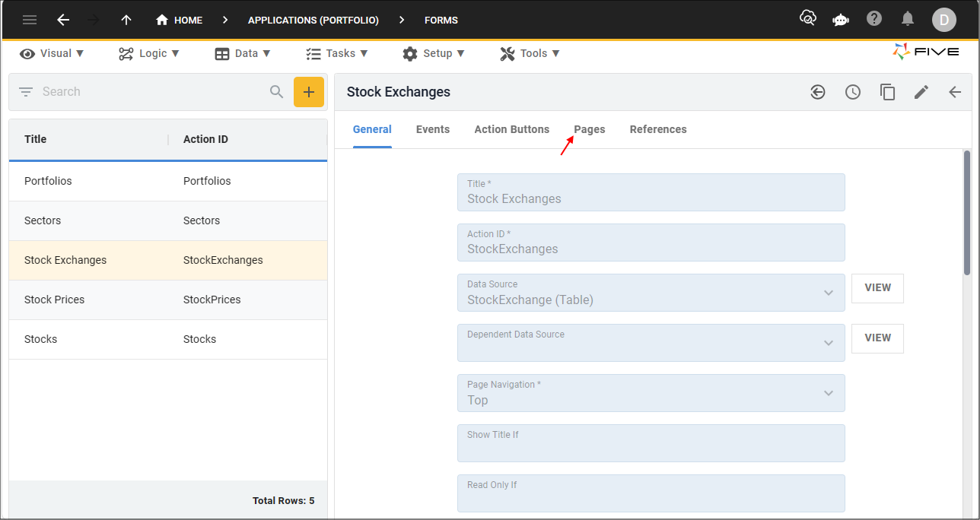980x520 pixels.
Task: Click the cloud deploy icon
Action: pyautogui.click(x=808, y=17)
